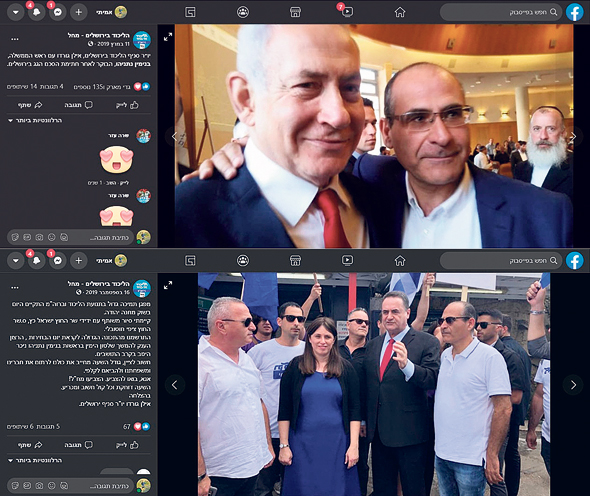Open notifications bell in lower screenshot
This screenshot has height=496, width=590.
(36, 260)
